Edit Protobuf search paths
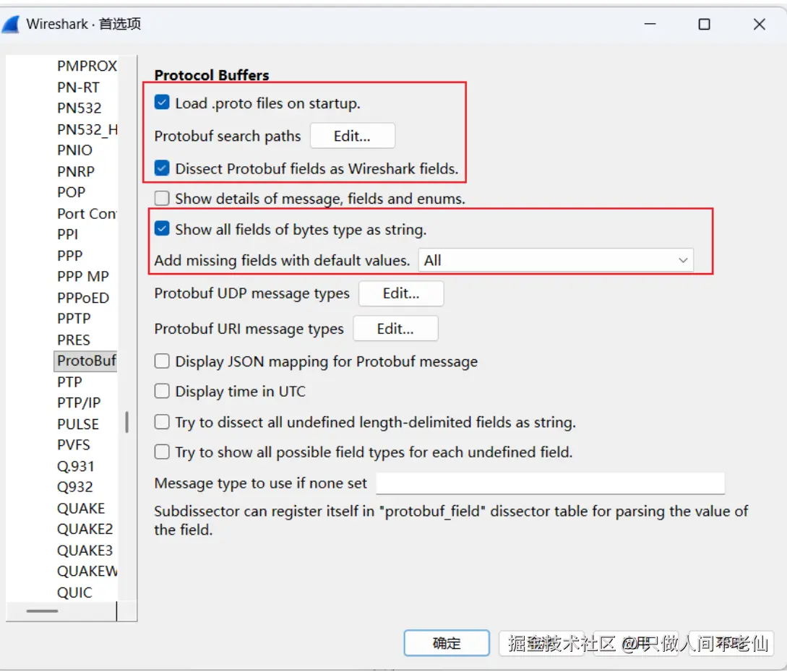787x672 pixels. 353,136
